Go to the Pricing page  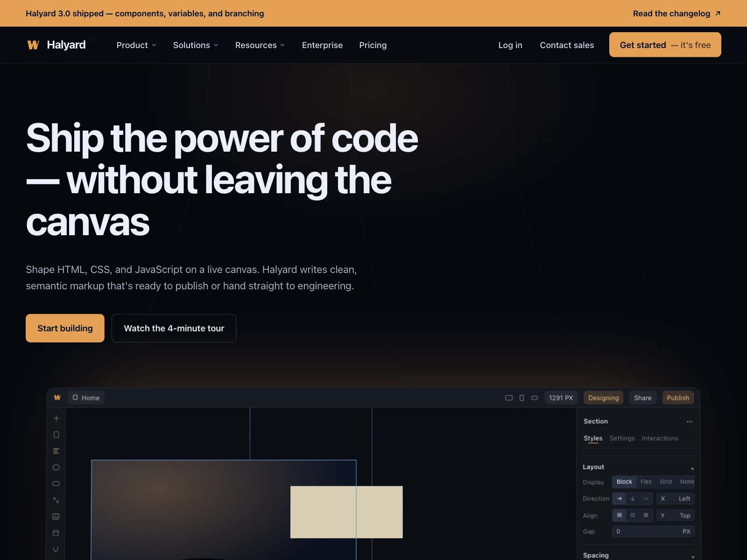(373, 45)
